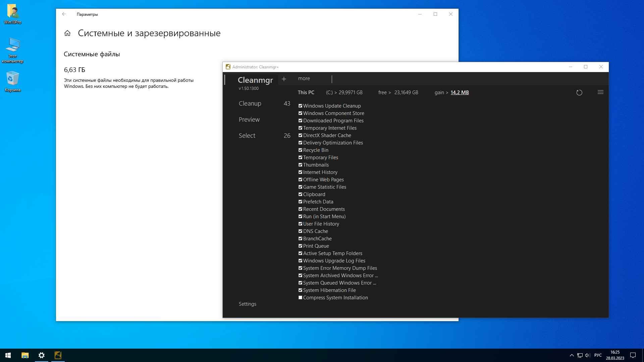
Task: Click the drive info 'This PC' display
Action: pyautogui.click(x=306, y=93)
